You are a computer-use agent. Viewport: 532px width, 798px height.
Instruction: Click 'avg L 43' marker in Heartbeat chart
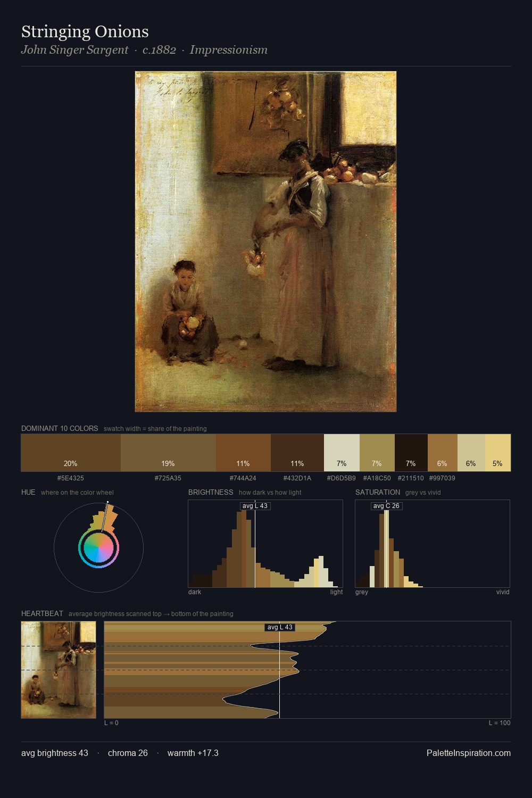(x=280, y=627)
